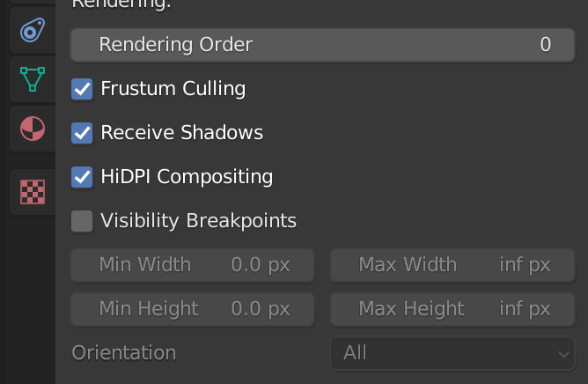Click the Receive Shadows label text
The width and height of the screenshot is (588, 384).
[x=182, y=133]
